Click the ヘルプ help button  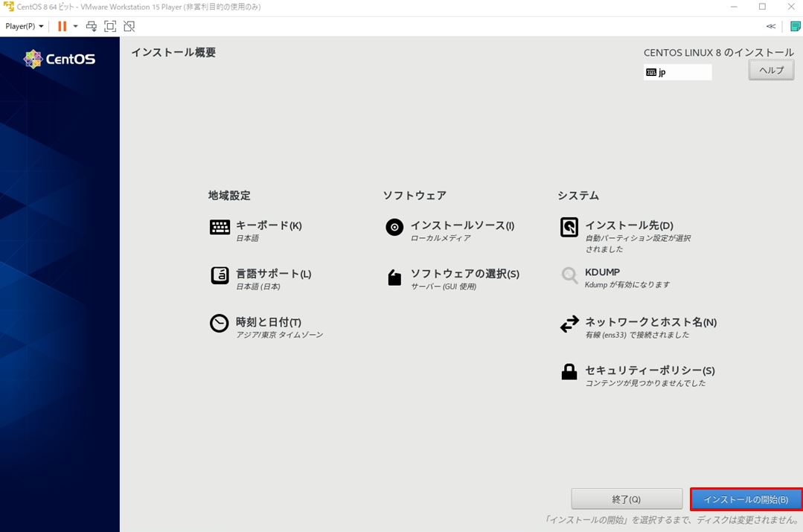(x=771, y=70)
